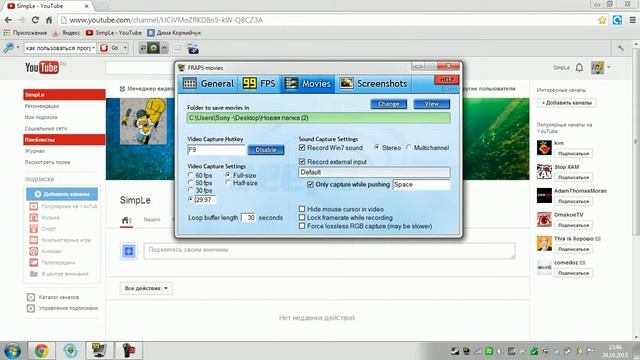Click the Chrome back arrow
The image size is (640, 360).
[x=8, y=20]
